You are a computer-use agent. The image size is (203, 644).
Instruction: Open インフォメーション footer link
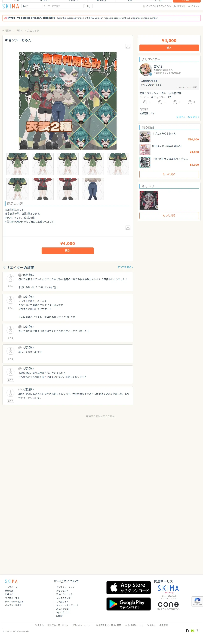coord(65,587)
